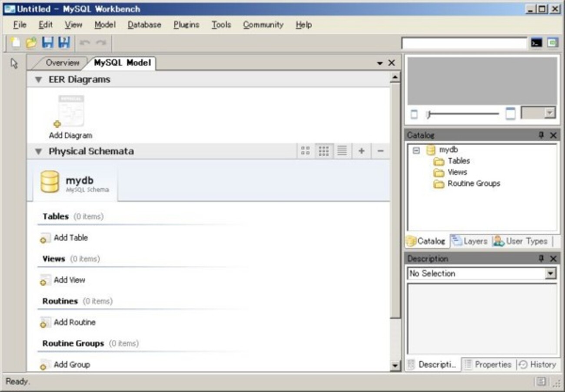The width and height of the screenshot is (565, 392).
Task: Collapse the Physical Schemata section
Action: pyautogui.click(x=39, y=152)
